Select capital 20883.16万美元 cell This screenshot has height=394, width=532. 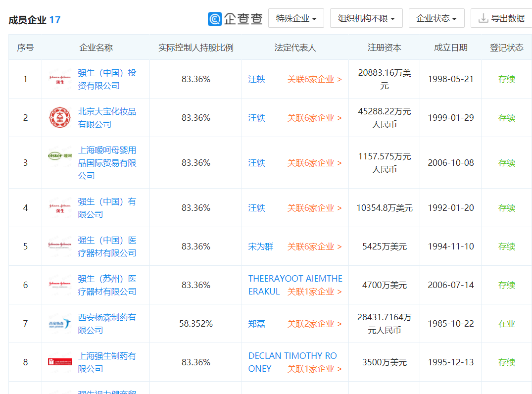(385, 79)
